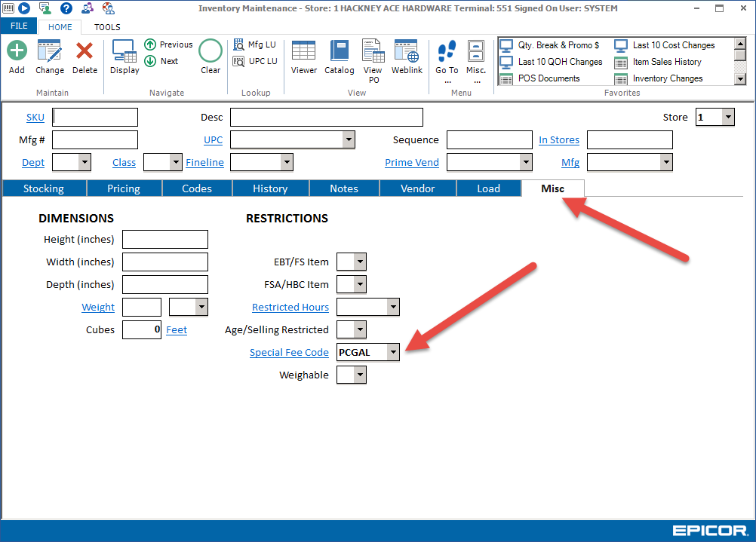This screenshot has width=756, height=542.
Task: Expand the Weight unit dropdown
Action: pyautogui.click(x=201, y=307)
